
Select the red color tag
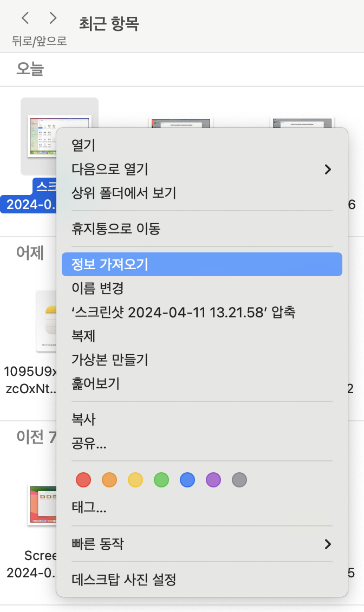coord(83,480)
